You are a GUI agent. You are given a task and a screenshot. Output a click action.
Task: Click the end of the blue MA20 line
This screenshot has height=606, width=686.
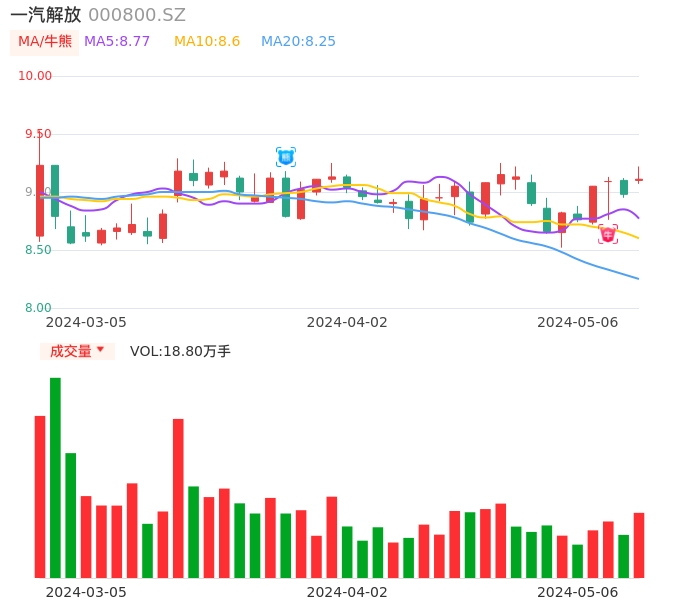click(638, 278)
